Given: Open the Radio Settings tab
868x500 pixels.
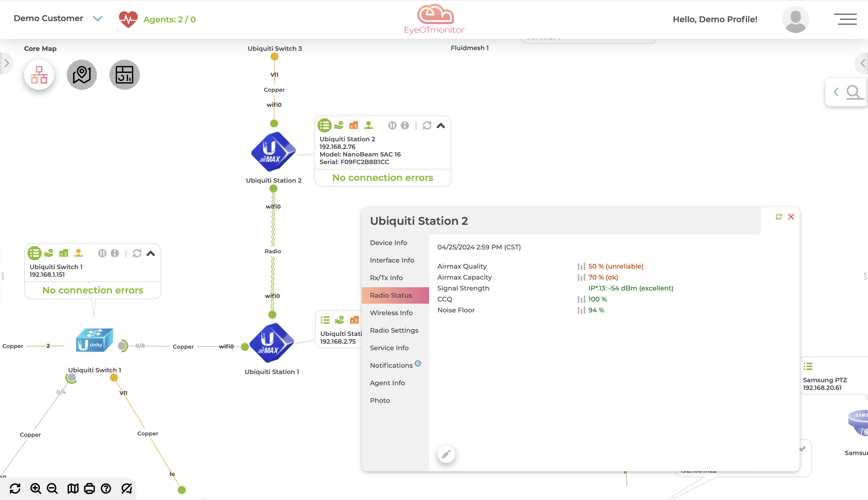Looking at the screenshot, I should (395, 330).
